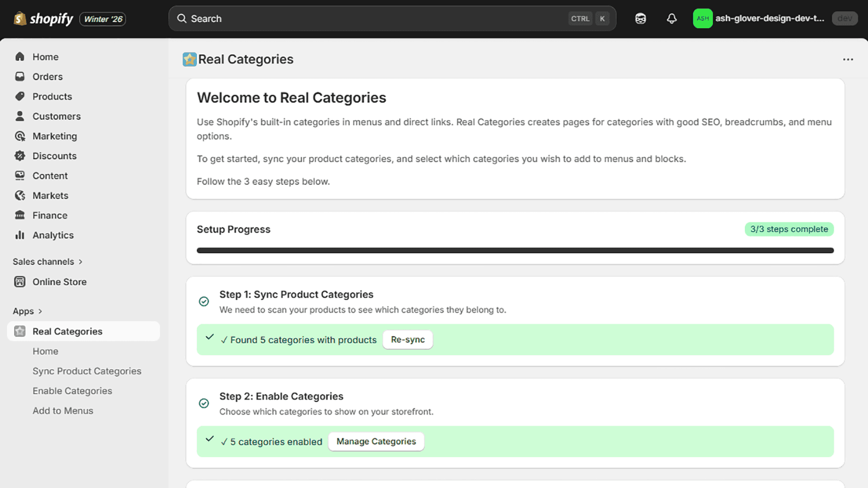Screen dimensions: 868x488
Task: Go to Add to Menus page
Action: pos(63,411)
